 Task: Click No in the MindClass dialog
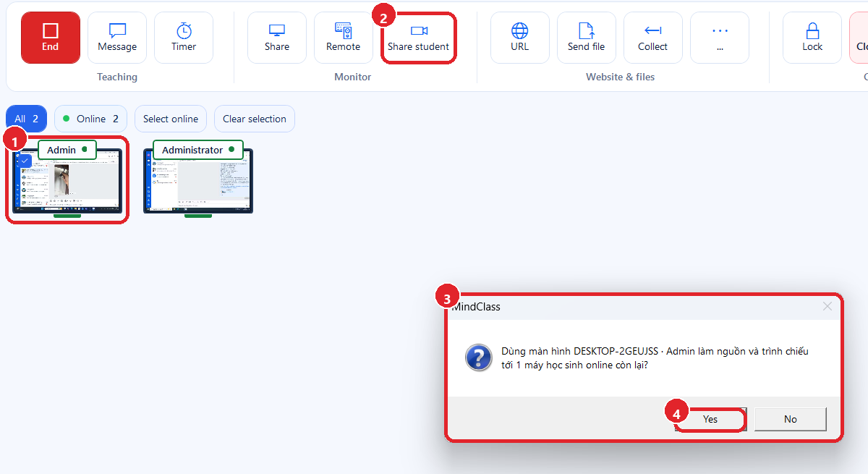click(x=791, y=419)
